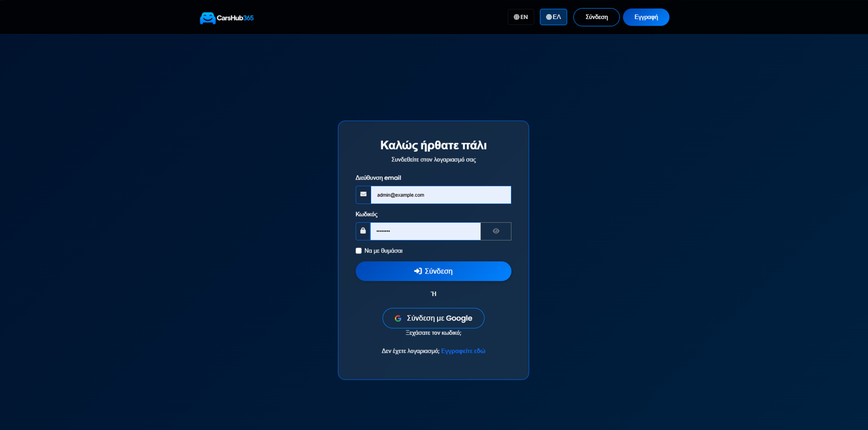
Task: Click the Google G logo icon
Action: pyautogui.click(x=398, y=319)
